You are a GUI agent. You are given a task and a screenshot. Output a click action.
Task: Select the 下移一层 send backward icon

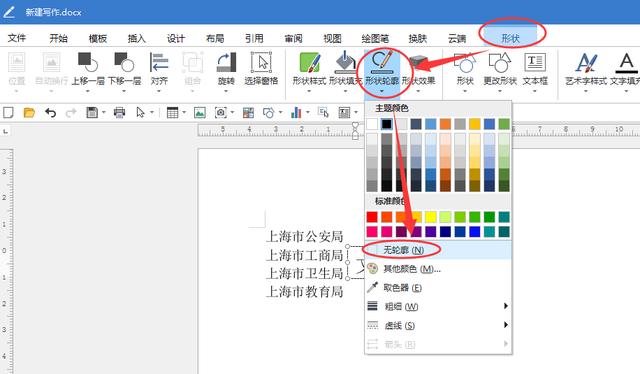[x=124, y=62]
